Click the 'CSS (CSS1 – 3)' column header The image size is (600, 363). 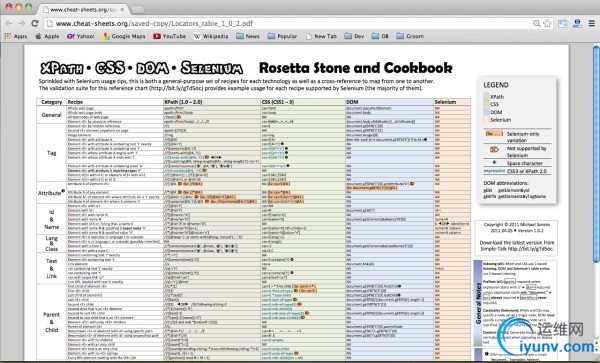303,102
